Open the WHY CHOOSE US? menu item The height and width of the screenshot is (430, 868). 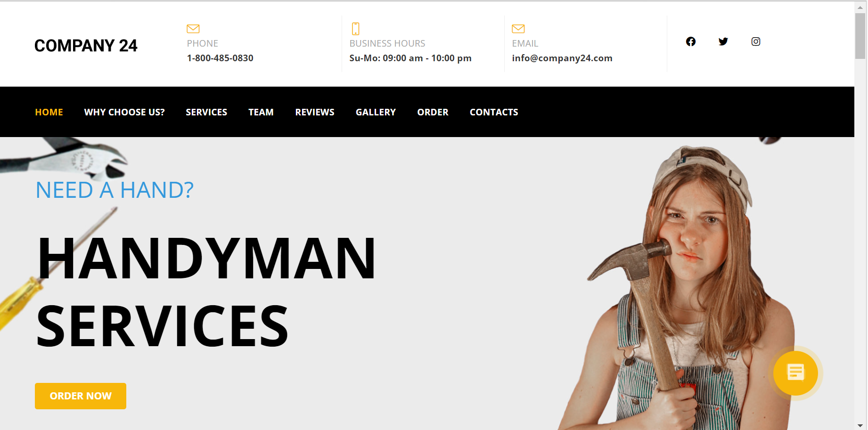point(124,112)
